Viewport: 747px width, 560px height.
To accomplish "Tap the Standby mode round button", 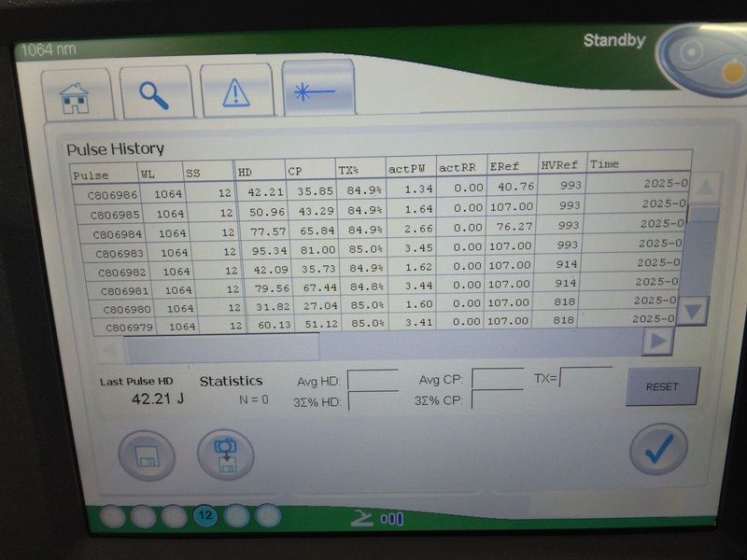I will pyautogui.click(x=703, y=61).
